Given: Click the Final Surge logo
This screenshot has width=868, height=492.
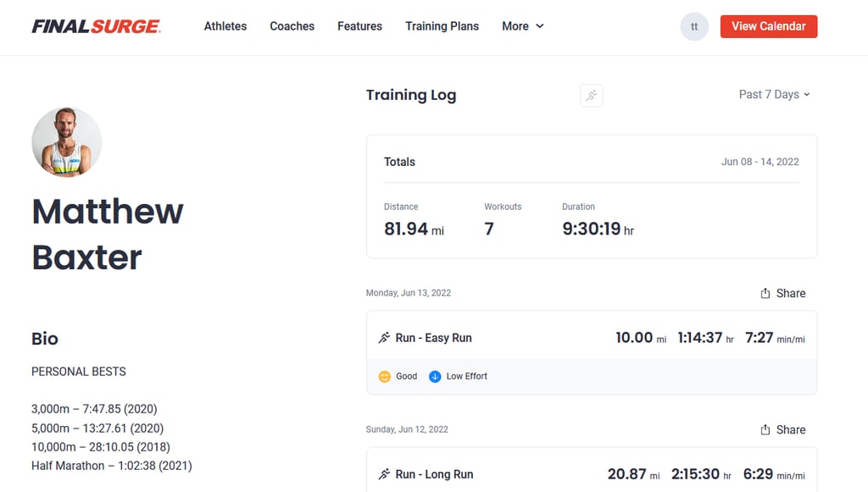Looking at the screenshot, I should (96, 25).
